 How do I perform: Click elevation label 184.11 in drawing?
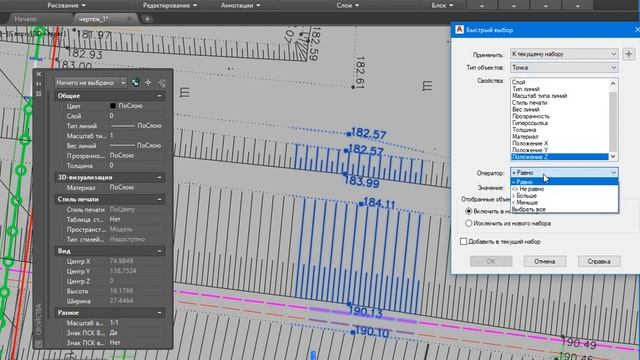[379, 203]
